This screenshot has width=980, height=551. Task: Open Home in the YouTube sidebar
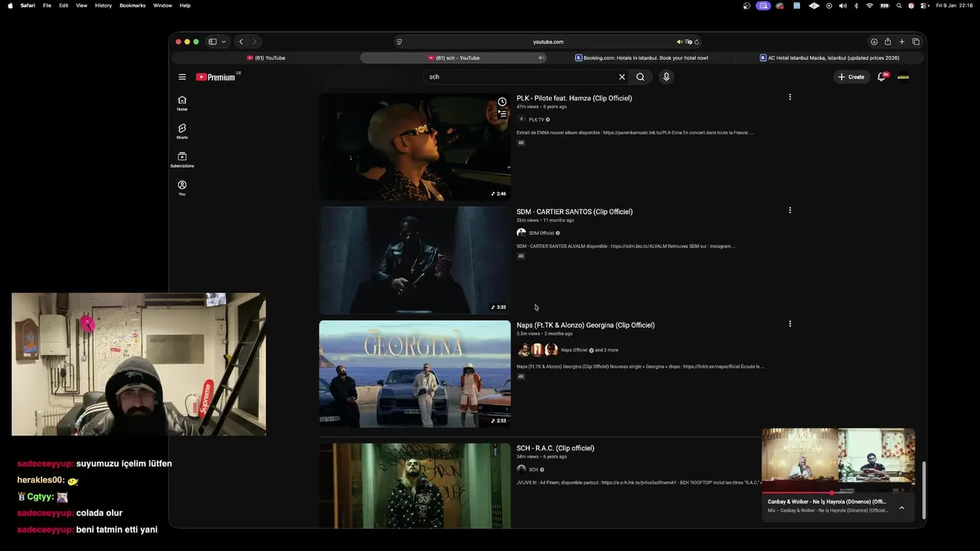(x=182, y=103)
